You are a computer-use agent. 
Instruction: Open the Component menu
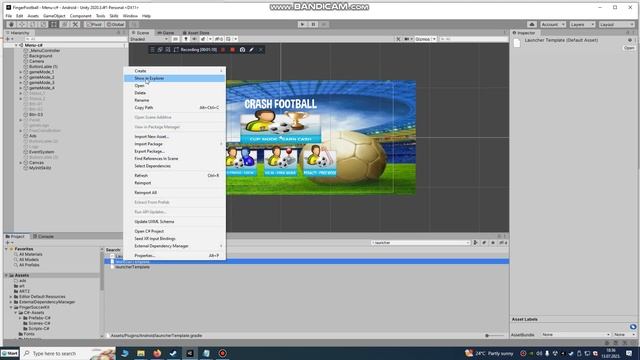80,16
